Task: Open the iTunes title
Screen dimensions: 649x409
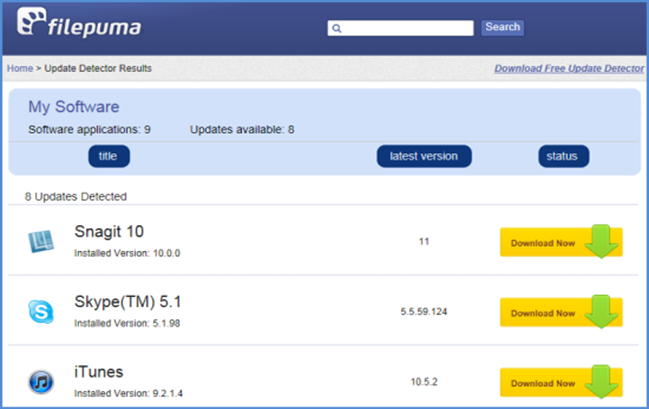Action: (x=99, y=372)
